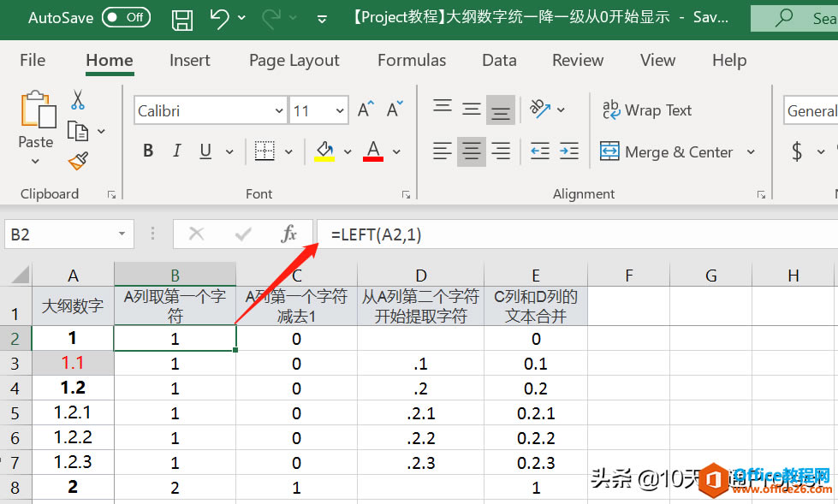Click the Increase Indent icon
The height and width of the screenshot is (504, 838).
[569, 151]
